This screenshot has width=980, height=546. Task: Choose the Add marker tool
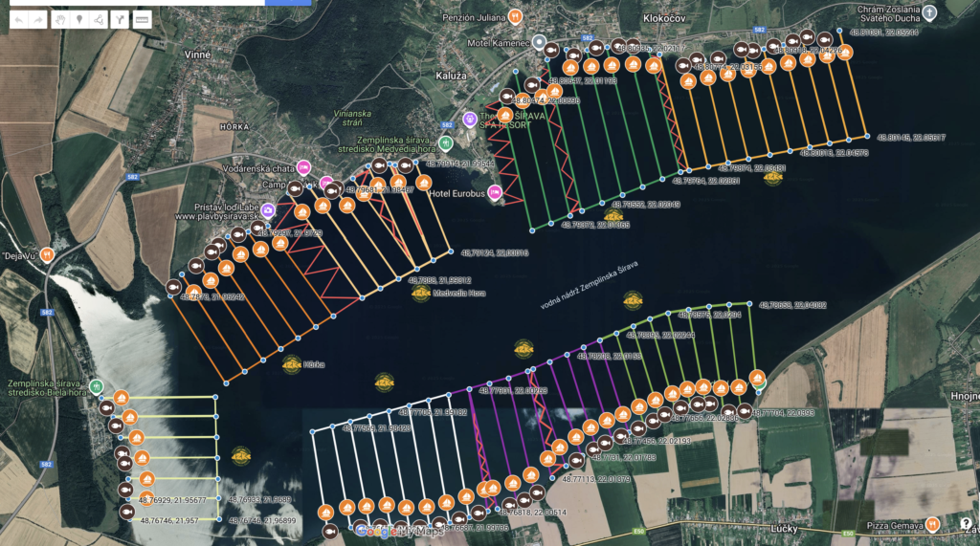[79, 20]
